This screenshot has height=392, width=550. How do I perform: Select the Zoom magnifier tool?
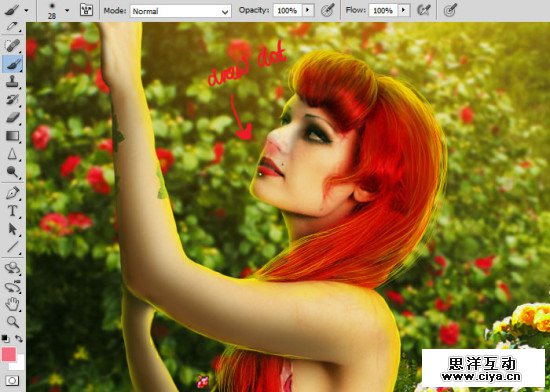(x=12, y=322)
